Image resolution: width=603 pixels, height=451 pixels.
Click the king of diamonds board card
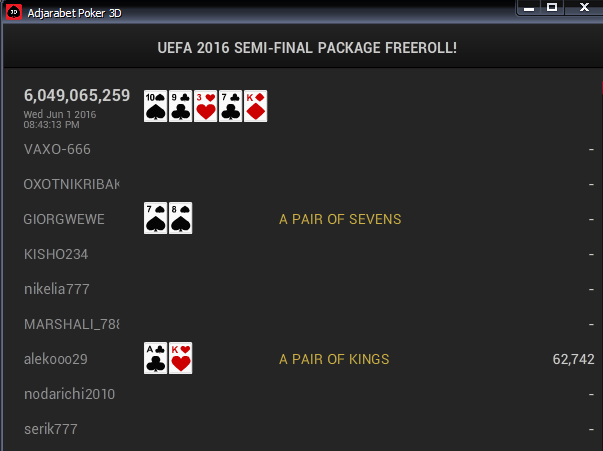pyautogui.click(x=255, y=105)
